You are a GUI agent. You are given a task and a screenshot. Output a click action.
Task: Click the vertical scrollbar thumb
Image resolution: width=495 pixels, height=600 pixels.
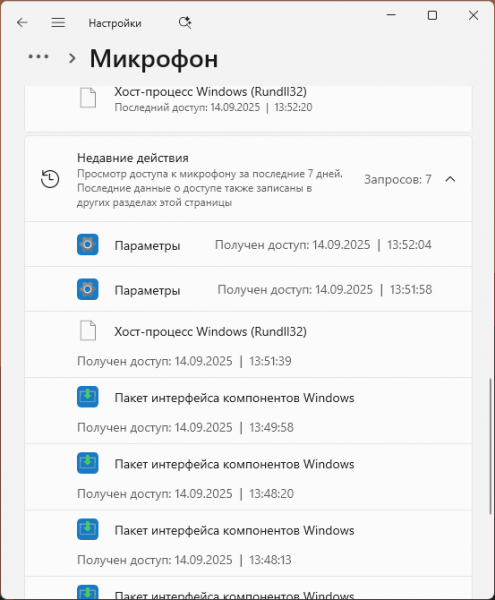490,447
